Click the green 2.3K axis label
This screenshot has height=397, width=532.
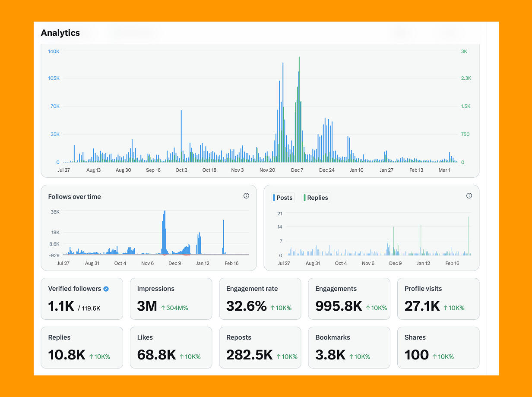[466, 78]
